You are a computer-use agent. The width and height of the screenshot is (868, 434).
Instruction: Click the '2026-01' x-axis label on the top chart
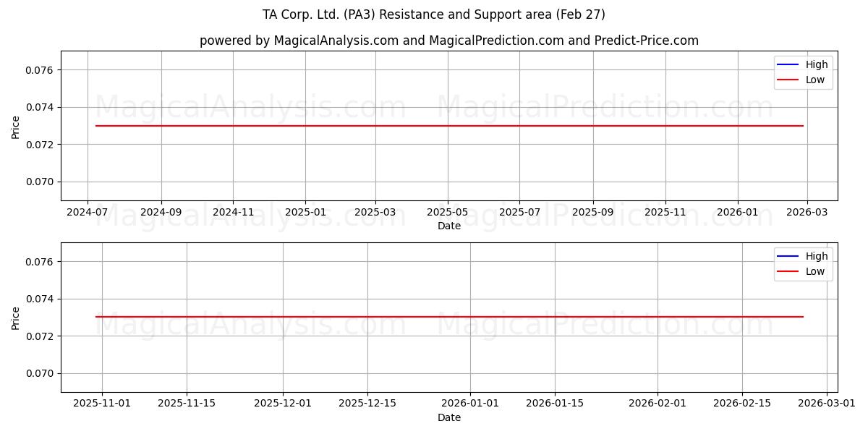738,213
